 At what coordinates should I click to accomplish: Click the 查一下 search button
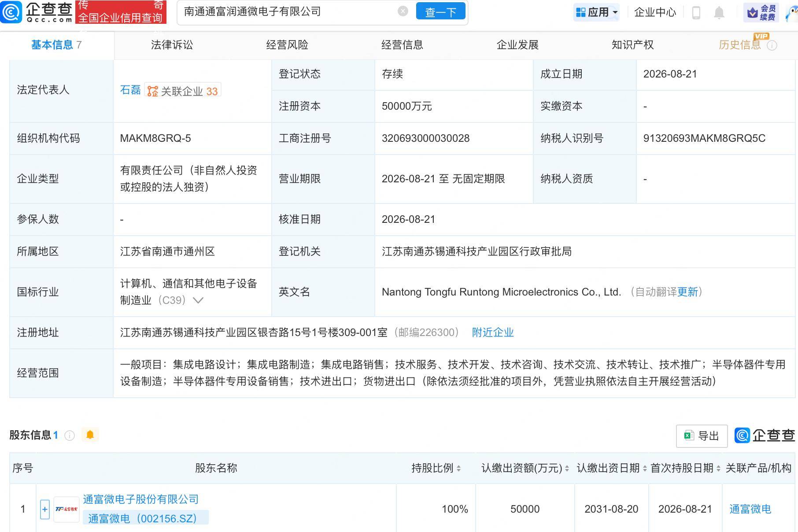440,12
